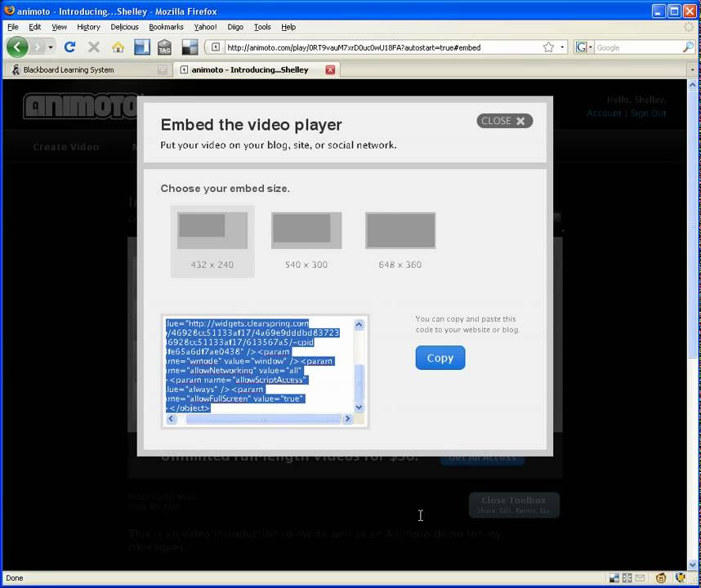Click the shield icon in status bar
The image size is (701, 588).
click(681, 578)
